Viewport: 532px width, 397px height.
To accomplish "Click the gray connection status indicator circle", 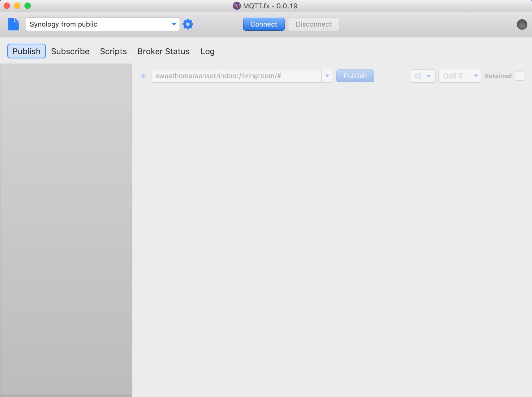I will tap(522, 24).
